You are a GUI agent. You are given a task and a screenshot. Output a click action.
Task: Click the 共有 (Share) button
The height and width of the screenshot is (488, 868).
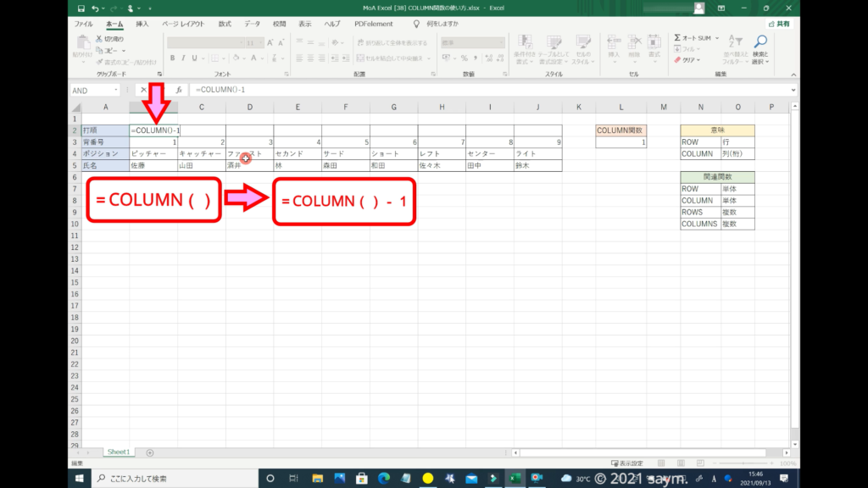click(x=779, y=25)
